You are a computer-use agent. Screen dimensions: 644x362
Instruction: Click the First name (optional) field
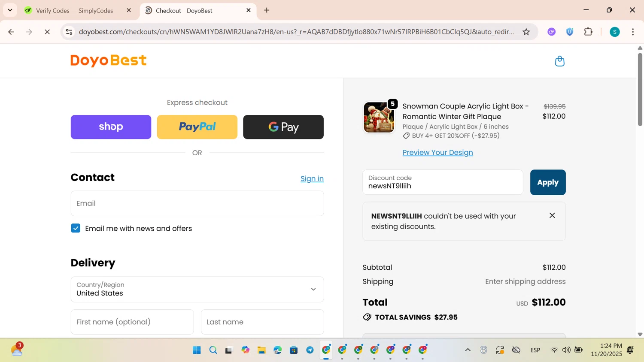click(132, 322)
